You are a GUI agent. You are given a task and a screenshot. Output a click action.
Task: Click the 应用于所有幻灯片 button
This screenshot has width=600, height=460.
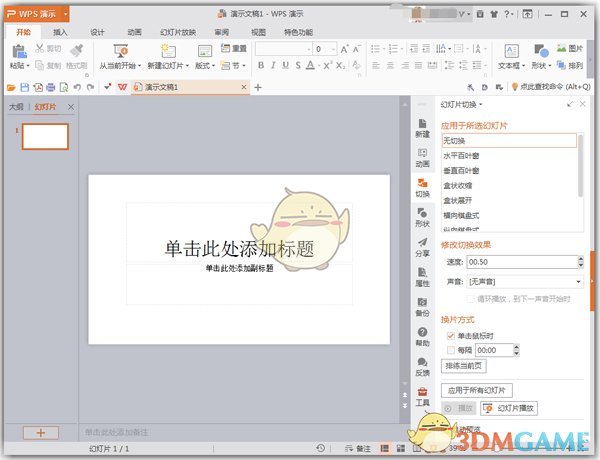(x=478, y=390)
